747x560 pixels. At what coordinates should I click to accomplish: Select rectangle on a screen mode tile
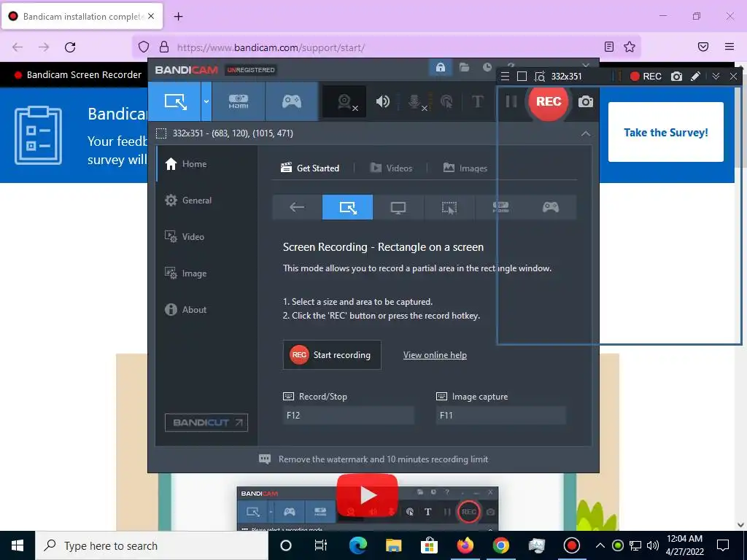(347, 207)
